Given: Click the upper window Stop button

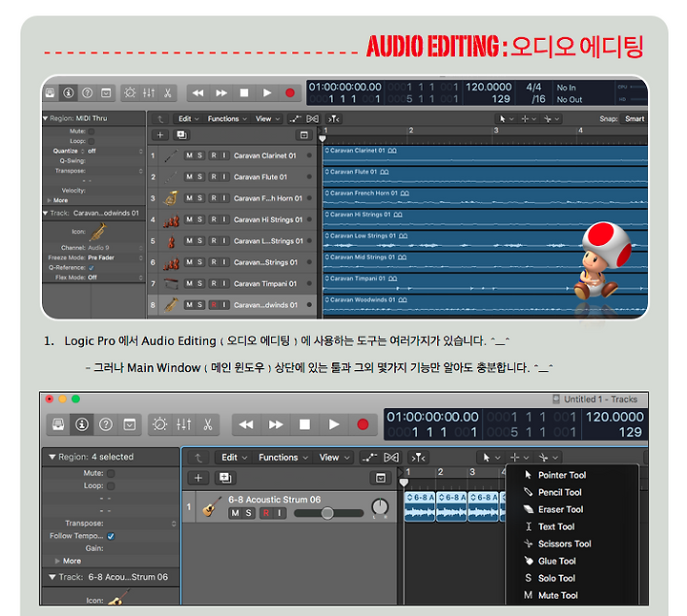Looking at the screenshot, I should click(x=244, y=92).
